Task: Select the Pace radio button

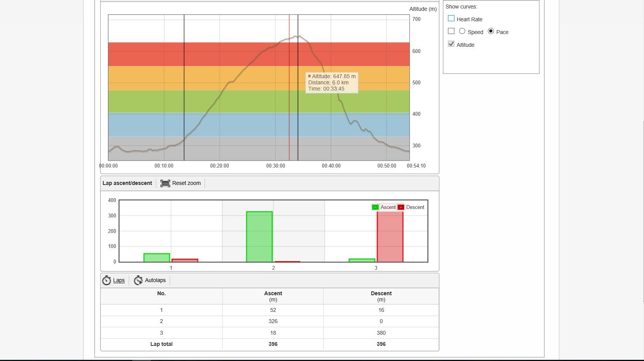Action: 491,31
